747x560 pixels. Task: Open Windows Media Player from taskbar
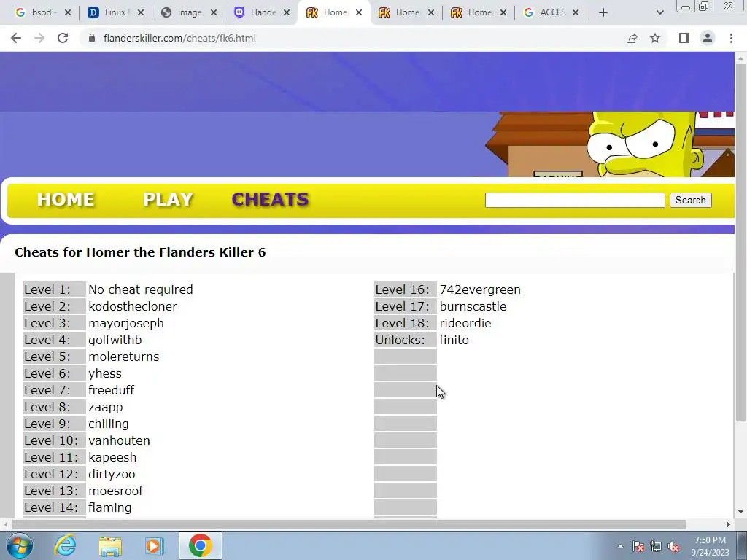point(154,545)
